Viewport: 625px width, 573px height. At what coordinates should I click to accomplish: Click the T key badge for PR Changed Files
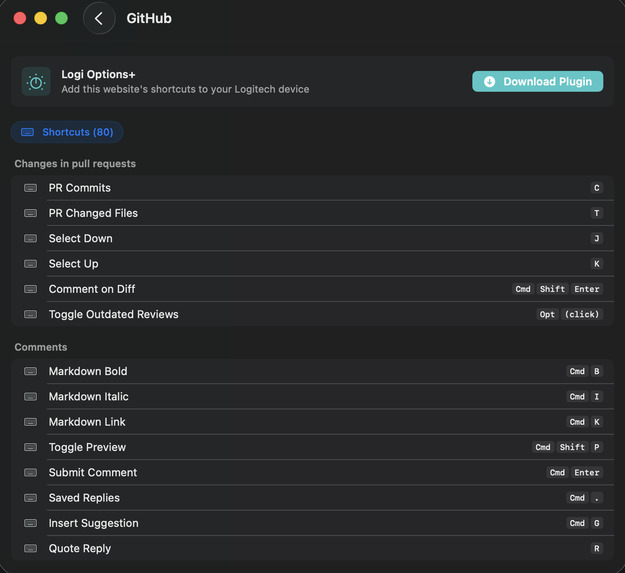[x=597, y=213]
